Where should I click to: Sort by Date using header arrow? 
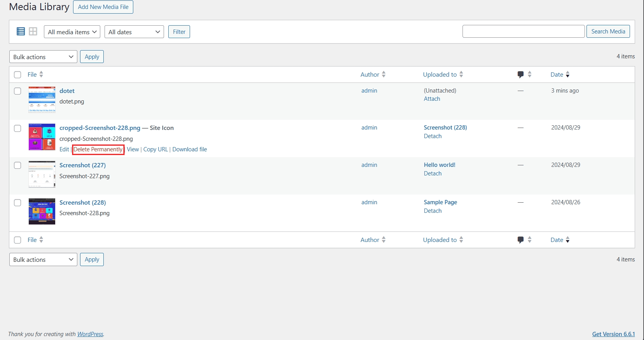pyautogui.click(x=567, y=74)
